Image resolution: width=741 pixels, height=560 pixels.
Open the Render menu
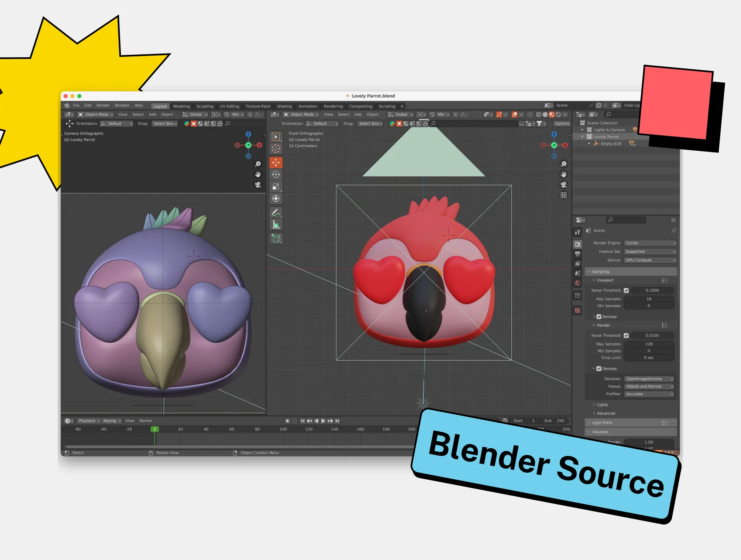(x=103, y=105)
